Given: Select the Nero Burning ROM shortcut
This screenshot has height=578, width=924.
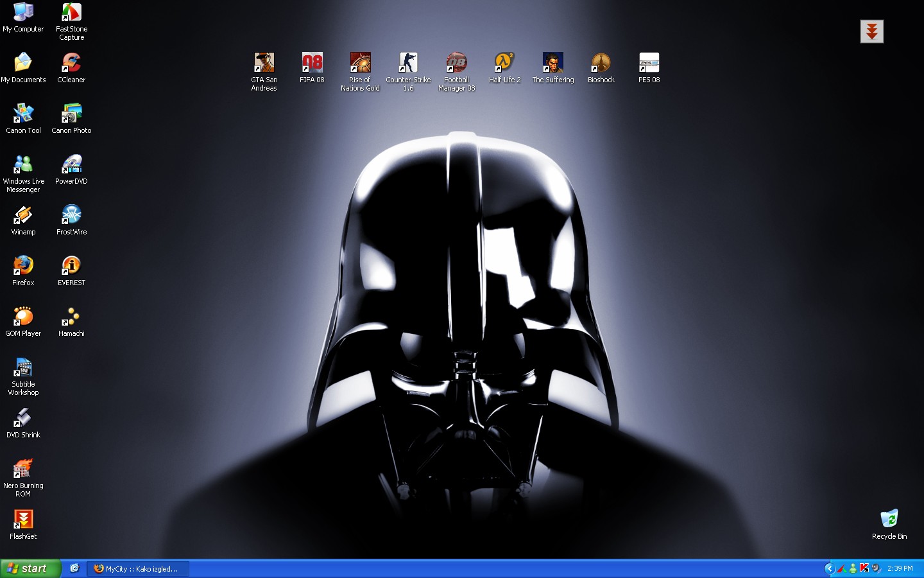Looking at the screenshot, I should pos(23,478).
